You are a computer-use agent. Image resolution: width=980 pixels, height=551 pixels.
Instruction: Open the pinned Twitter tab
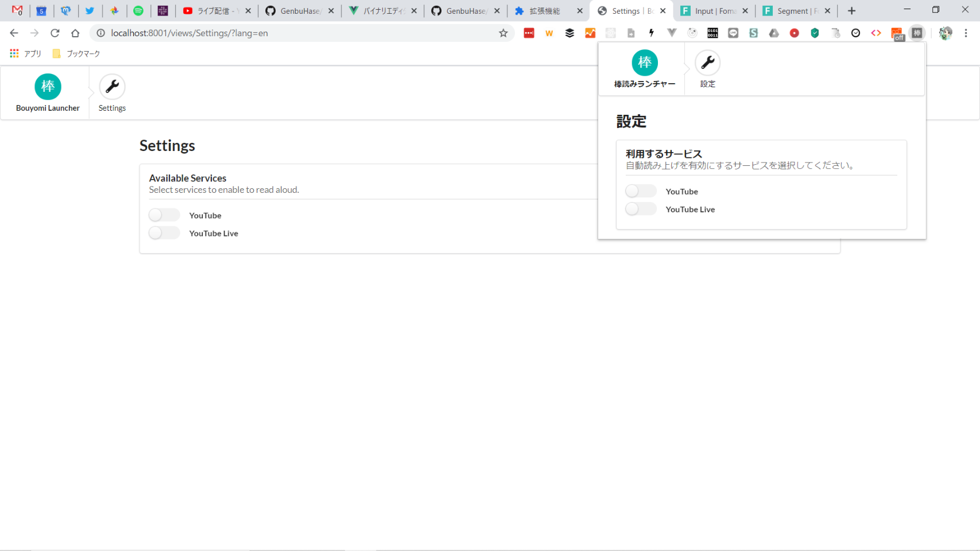(90, 11)
